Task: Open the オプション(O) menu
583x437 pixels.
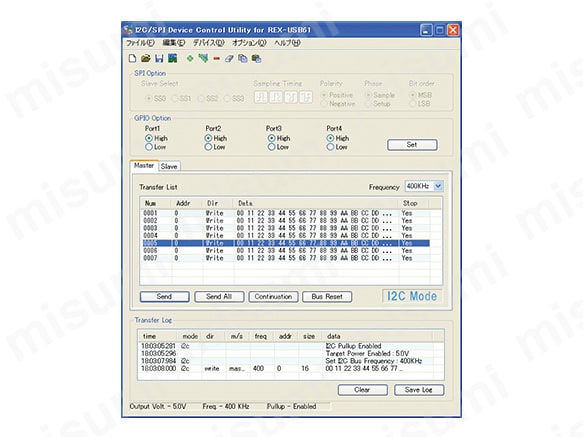Action: [249, 43]
